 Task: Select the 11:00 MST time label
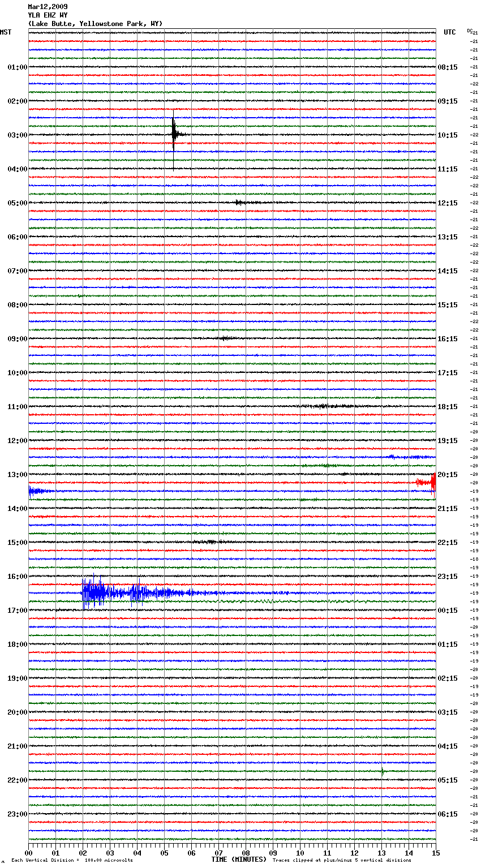click(x=17, y=407)
